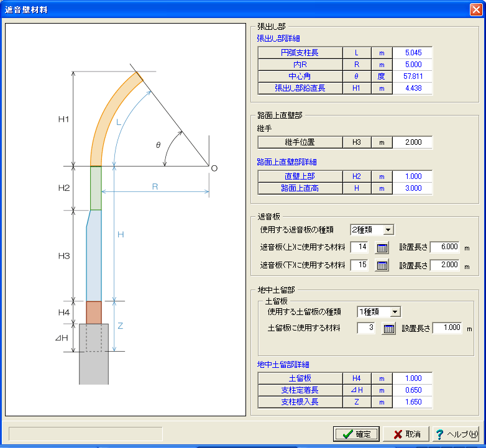
Task: Open the 路面上直壁部詳細 link
Action: click(287, 162)
